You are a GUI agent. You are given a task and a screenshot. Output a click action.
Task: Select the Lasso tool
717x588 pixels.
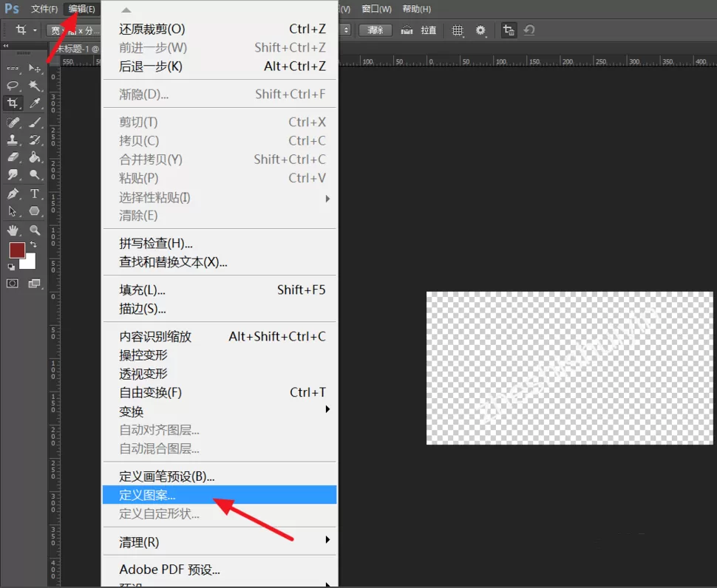pyautogui.click(x=13, y=86)
